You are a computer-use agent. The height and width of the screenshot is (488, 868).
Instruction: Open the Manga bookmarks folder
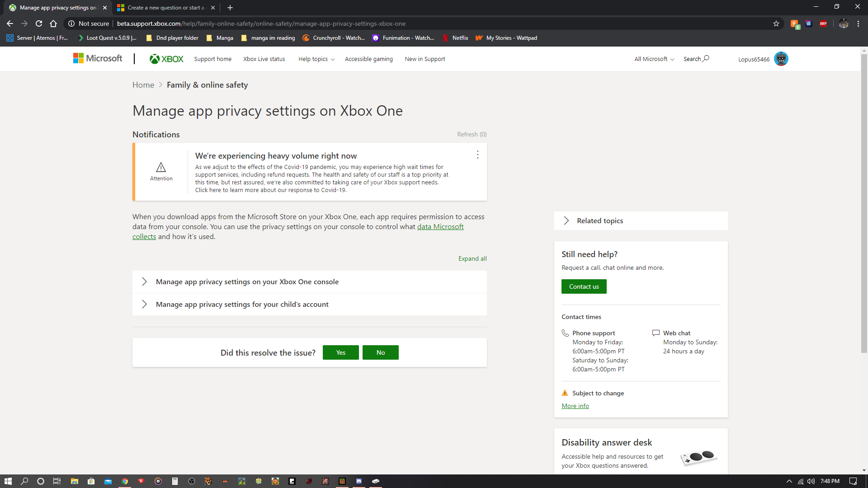(x=220, y=38)
